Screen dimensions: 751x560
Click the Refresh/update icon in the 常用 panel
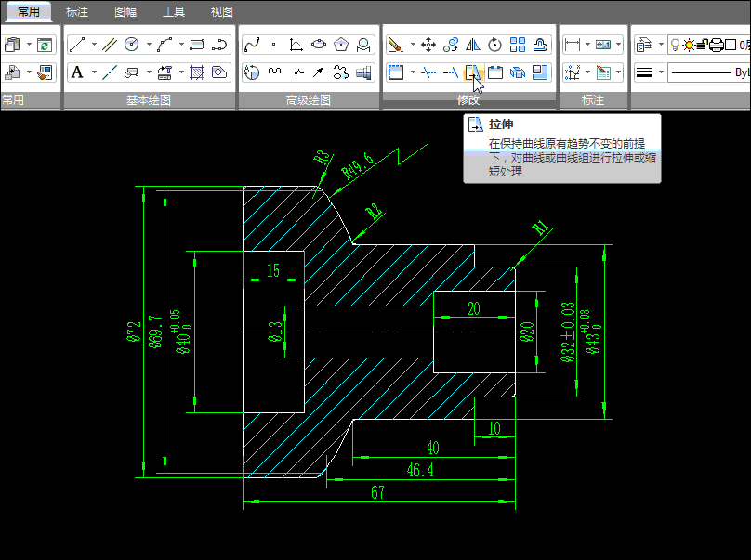(45, 45)
